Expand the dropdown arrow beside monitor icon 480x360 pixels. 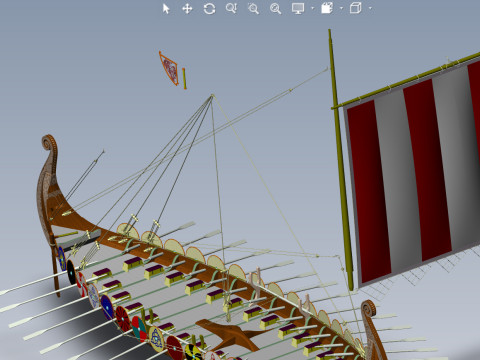click(x=312, y=8)
